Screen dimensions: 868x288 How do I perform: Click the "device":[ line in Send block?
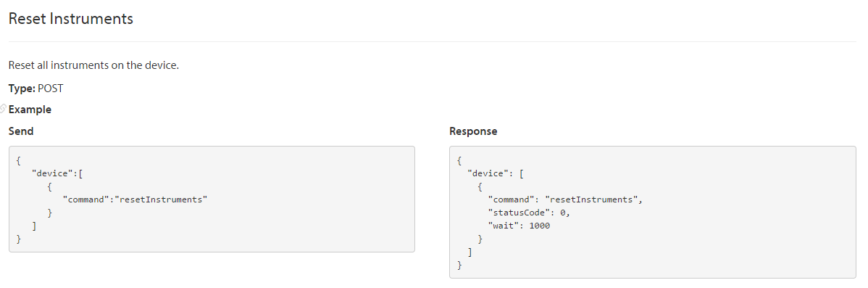57,173
